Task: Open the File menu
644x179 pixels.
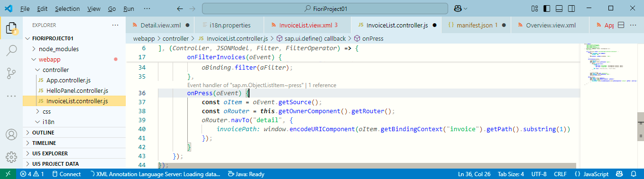Action: point(25,9)
